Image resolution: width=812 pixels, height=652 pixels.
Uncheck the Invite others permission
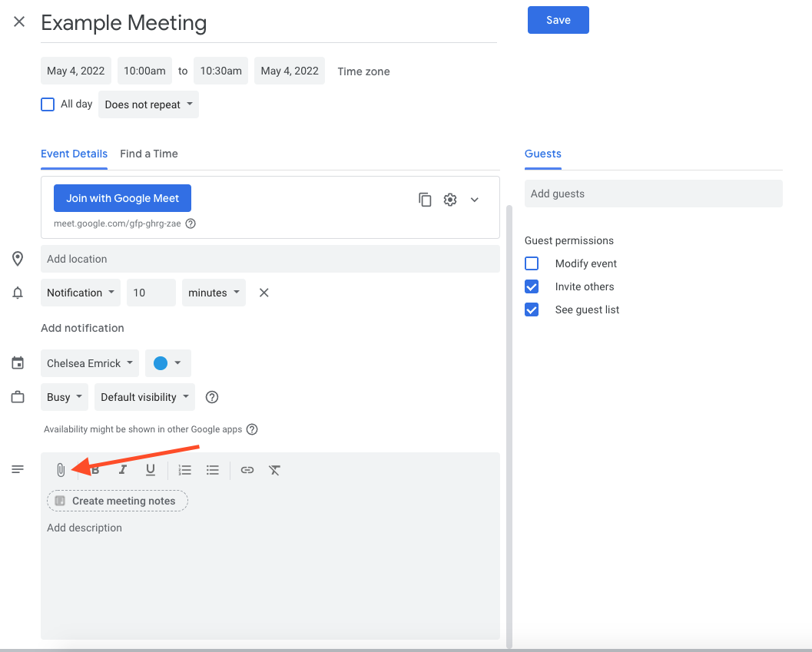(x=532, y=286)
